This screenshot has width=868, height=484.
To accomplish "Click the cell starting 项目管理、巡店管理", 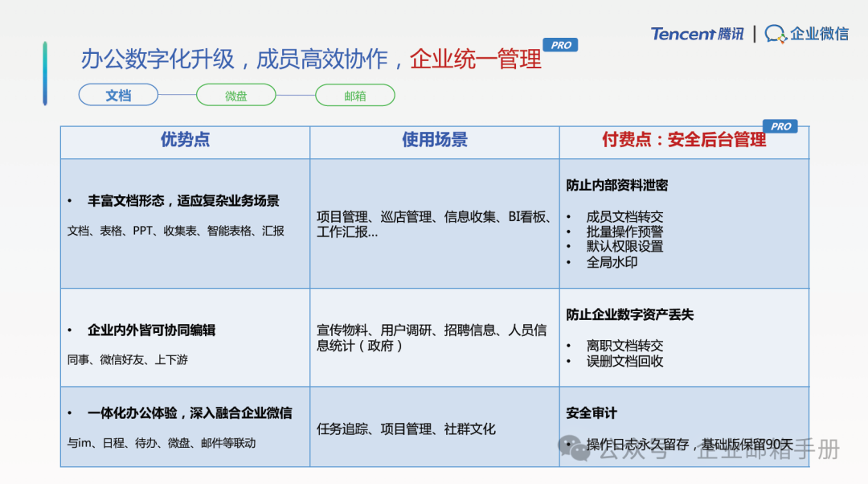I will [x=434, y=224].
